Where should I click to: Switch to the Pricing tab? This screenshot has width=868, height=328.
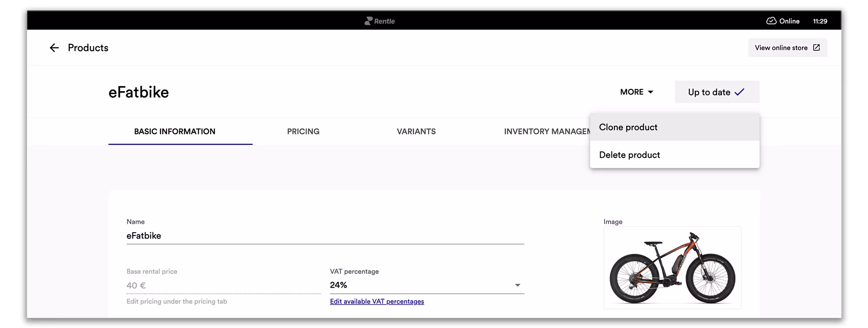tap(303, 131)
